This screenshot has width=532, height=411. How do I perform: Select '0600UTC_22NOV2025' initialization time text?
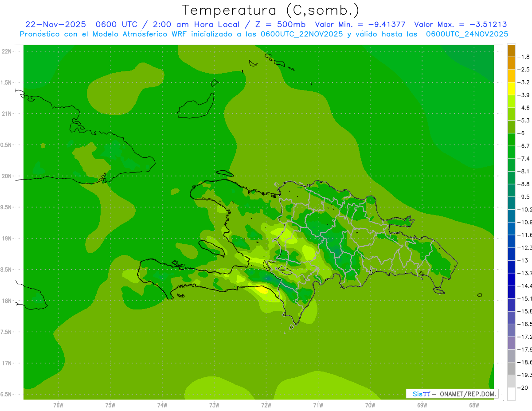[x=301, y=34]
